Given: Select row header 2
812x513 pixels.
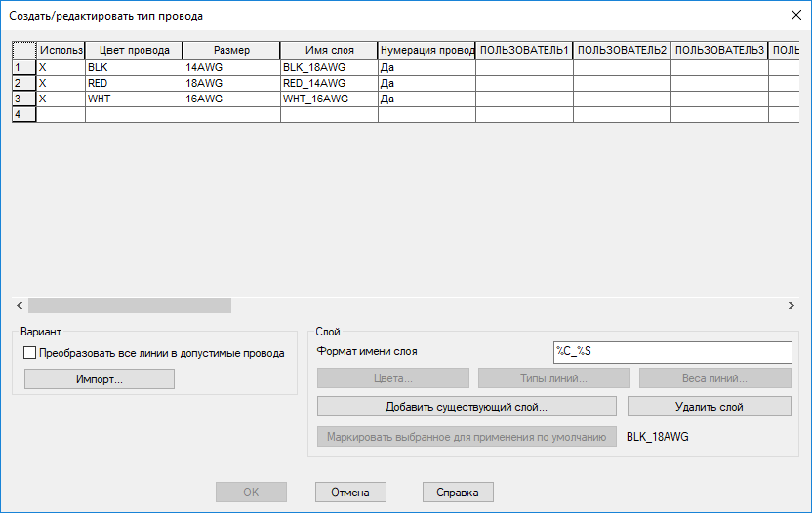Looking at the screenshot, I should (x=24, y=83).
